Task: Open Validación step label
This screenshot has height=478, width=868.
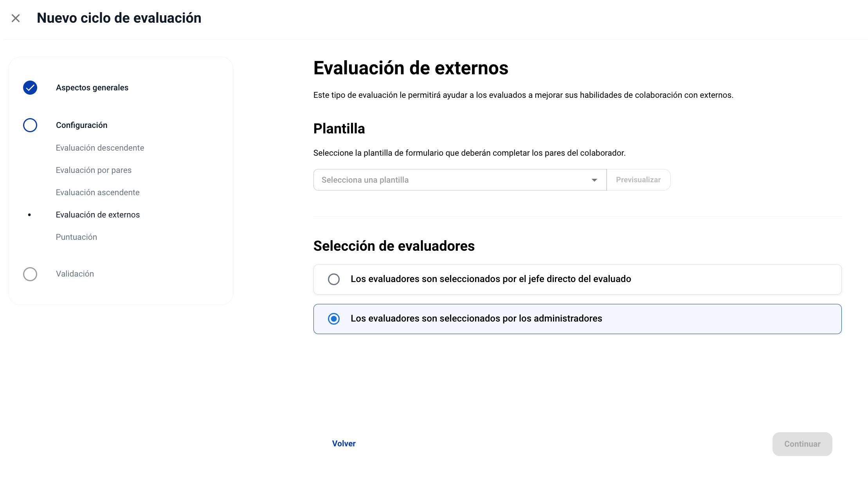Action: point(75,274)
